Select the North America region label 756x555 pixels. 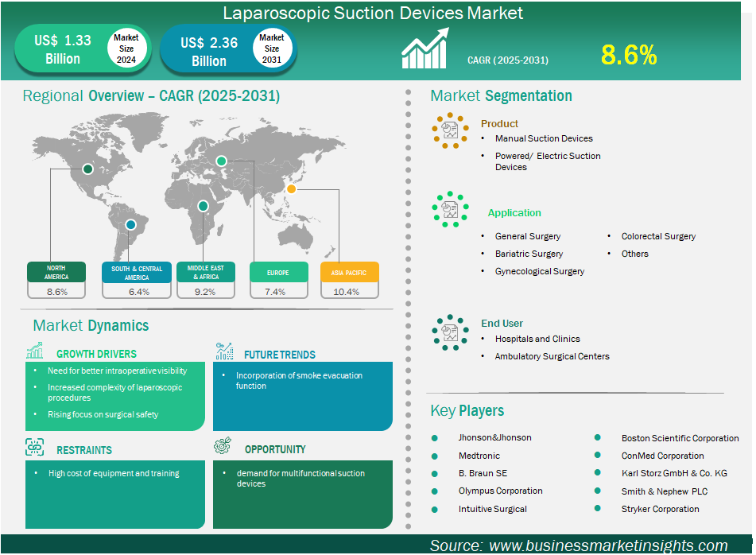pos(57,273)
